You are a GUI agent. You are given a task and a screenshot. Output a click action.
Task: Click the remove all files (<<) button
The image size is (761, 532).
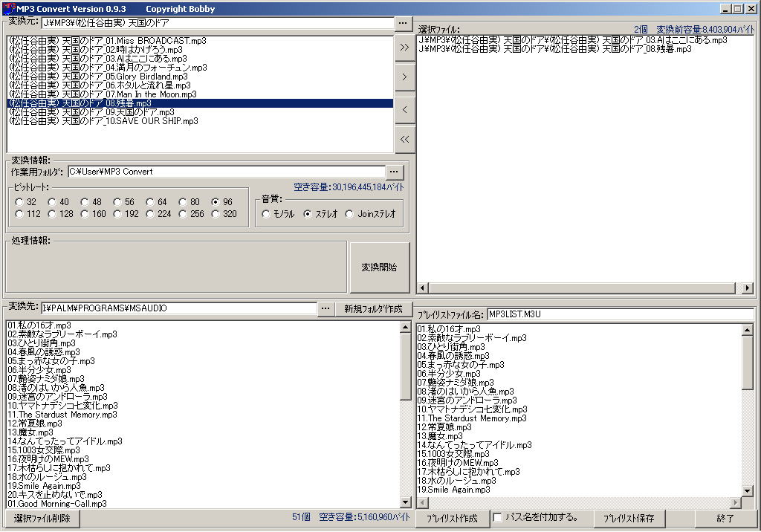coord(404,139)
